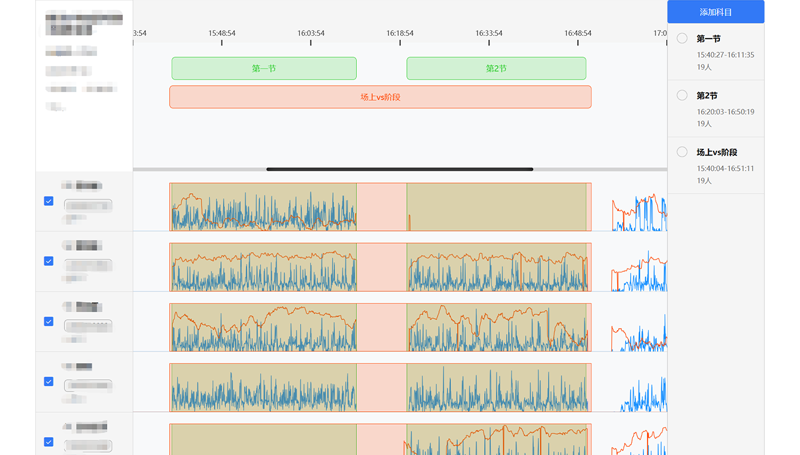Click the 15:40:04-16:51:11 time range text

[725, 168]
